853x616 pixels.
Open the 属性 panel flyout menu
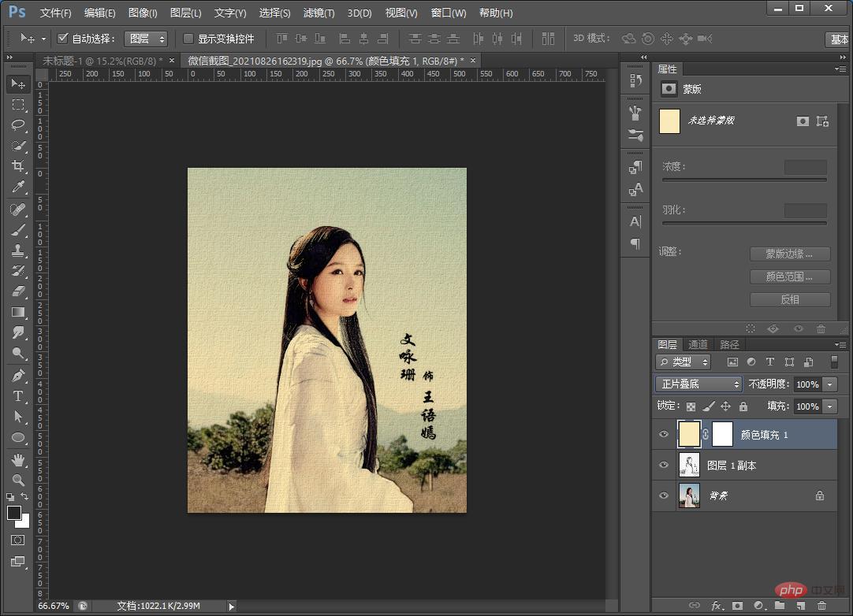tap(840, 69)
